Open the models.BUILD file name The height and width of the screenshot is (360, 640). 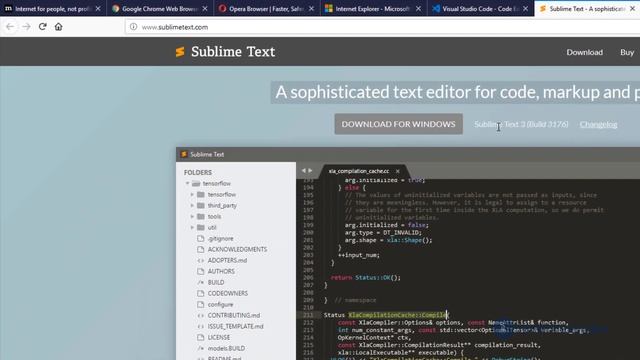click(226, 349)
